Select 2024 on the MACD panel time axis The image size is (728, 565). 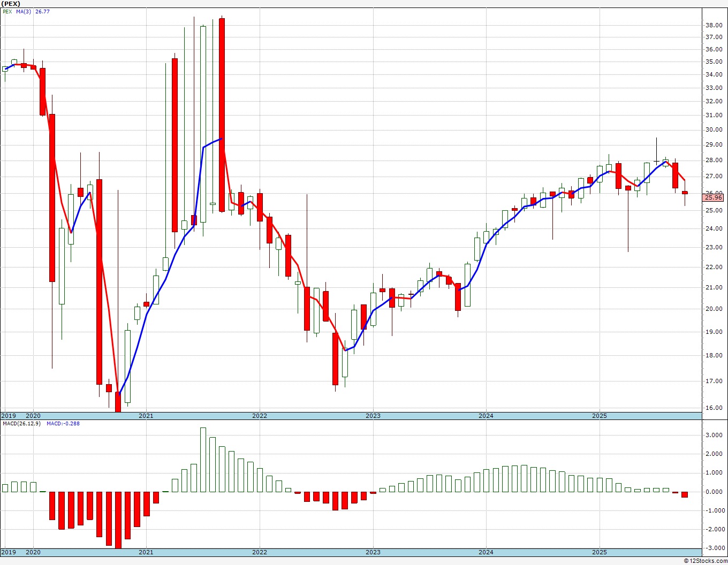[486, 552]
